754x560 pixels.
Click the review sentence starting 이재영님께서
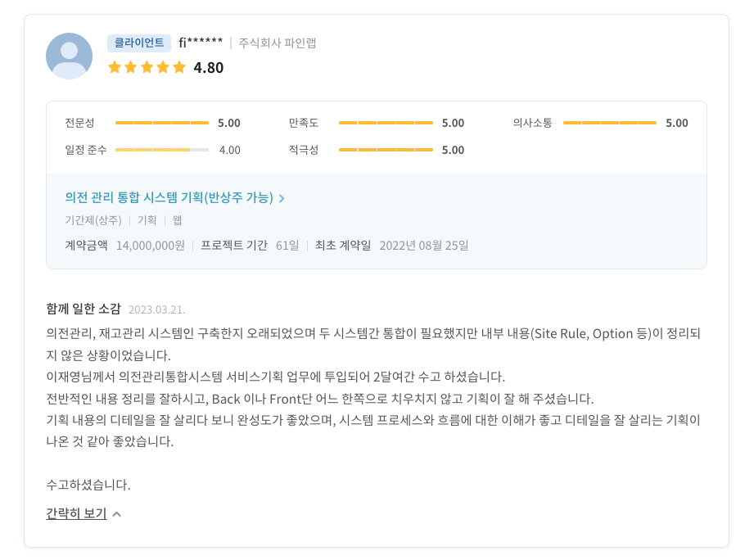pos(276,377)
